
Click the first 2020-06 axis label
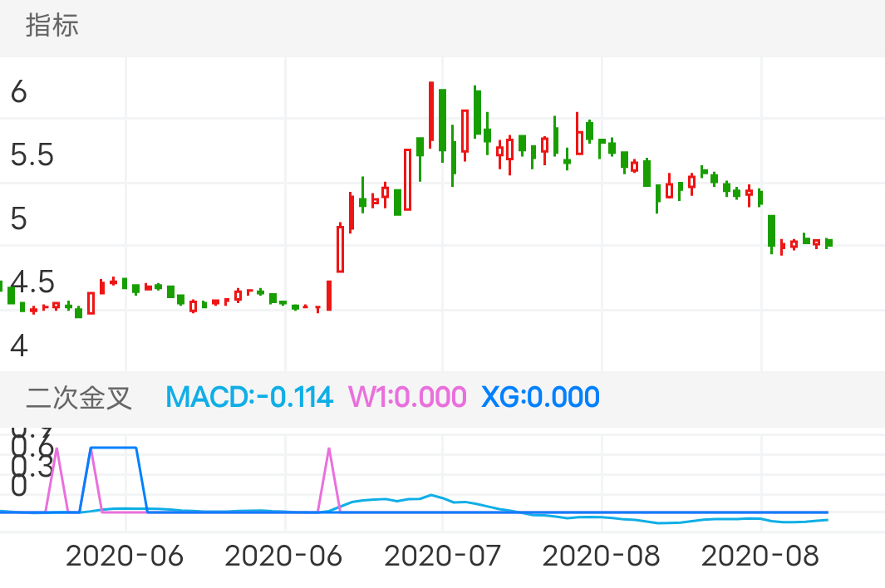click(x=125, y=555)
